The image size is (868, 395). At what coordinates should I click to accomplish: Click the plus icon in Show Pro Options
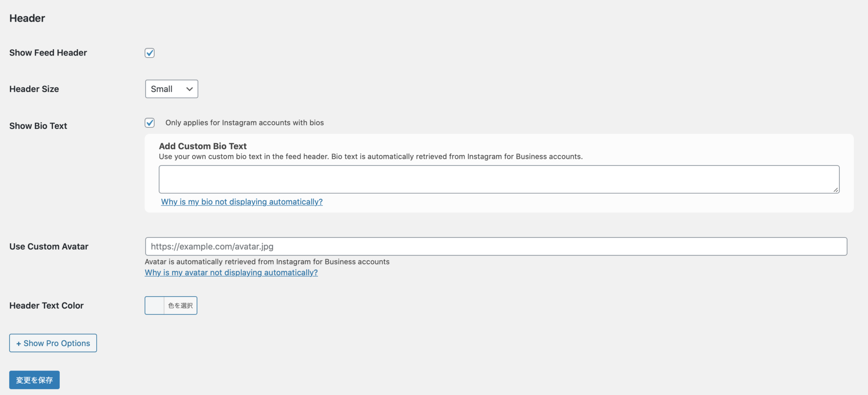point(19,344)
